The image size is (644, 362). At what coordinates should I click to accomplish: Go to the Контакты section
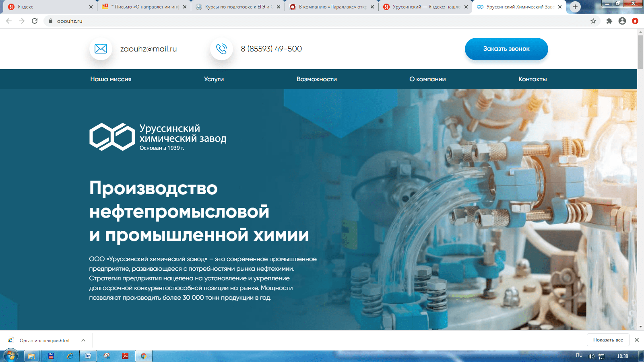coord(532,79)
